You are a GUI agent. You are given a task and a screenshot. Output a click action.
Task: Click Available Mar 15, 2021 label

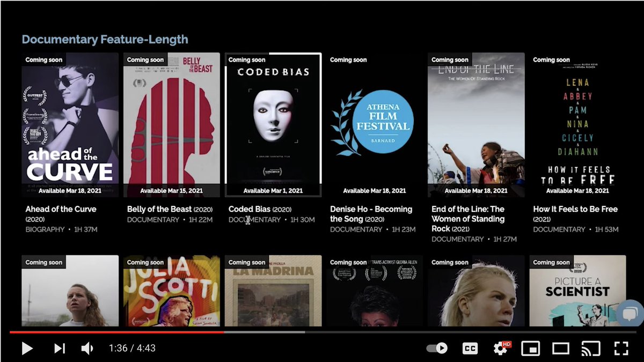click(x=172, y=191)
